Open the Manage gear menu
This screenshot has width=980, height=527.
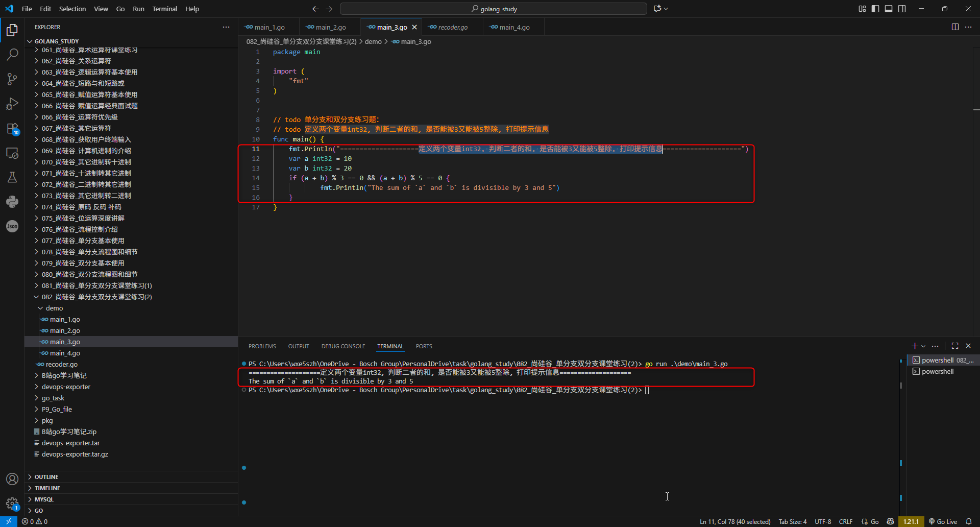[12, 504]
